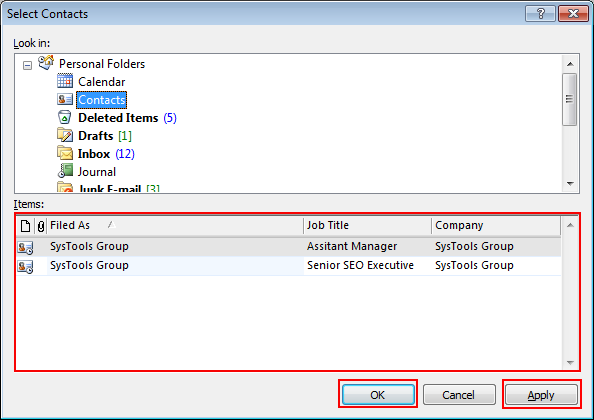Screen dimensions: 594x420
Task: Click the Personal Folders icon
Action: coord(46,62)
